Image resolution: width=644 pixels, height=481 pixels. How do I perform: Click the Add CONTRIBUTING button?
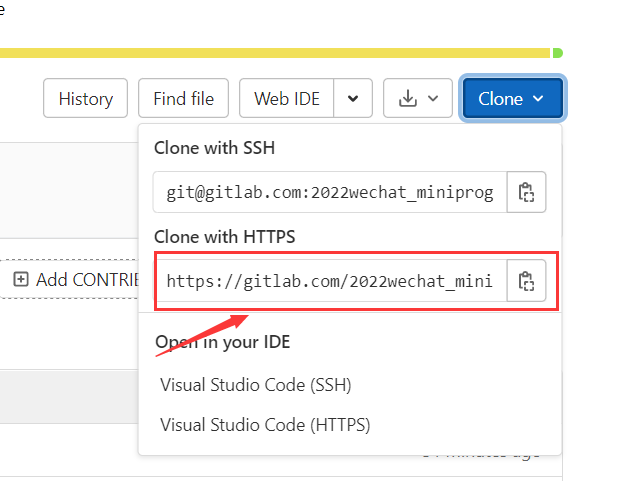click(70, 279)
